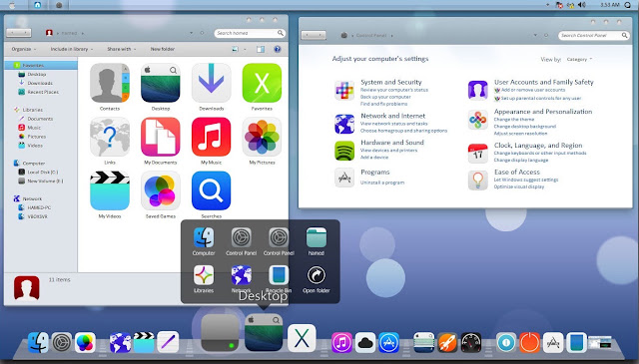Click Change desktop background link
The image size is (639, 364).
point(525,127)
